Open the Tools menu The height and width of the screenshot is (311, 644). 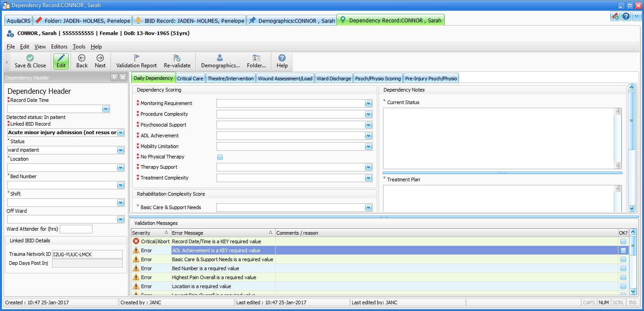(79, 47)
